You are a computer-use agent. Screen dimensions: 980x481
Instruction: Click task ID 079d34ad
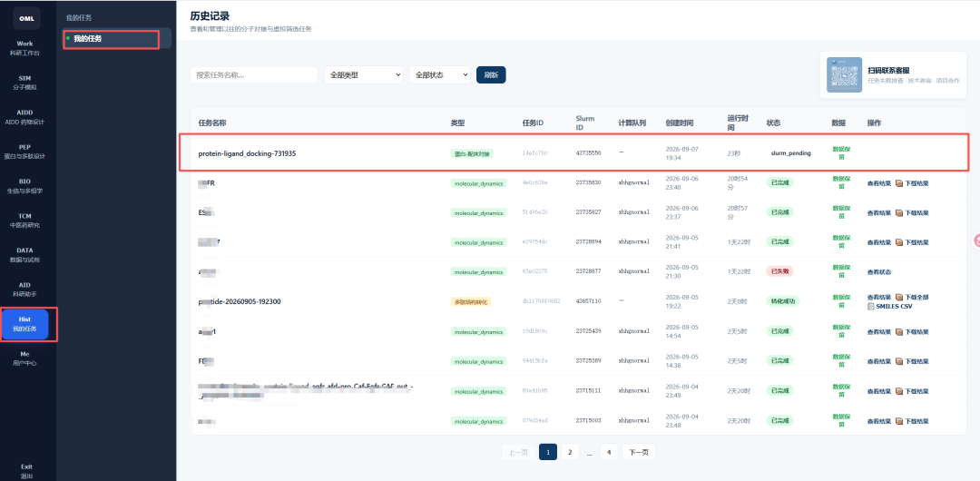coord(534,421)
